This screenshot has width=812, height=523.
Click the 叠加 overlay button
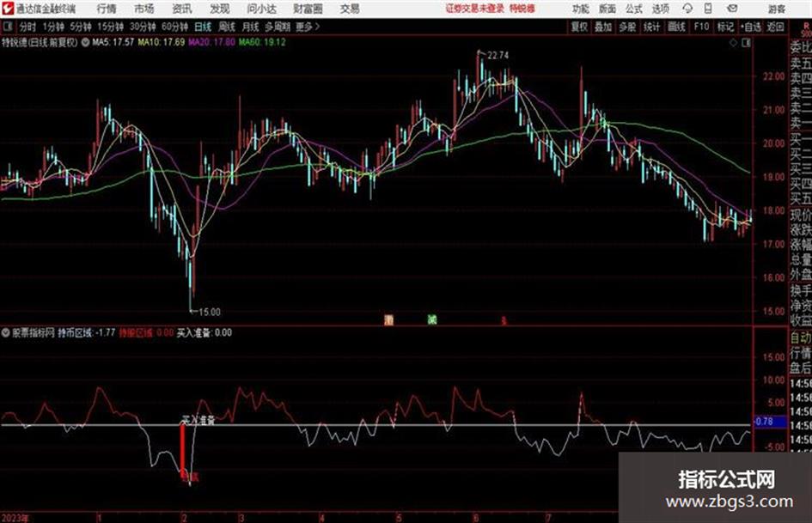tap(603, 27)
